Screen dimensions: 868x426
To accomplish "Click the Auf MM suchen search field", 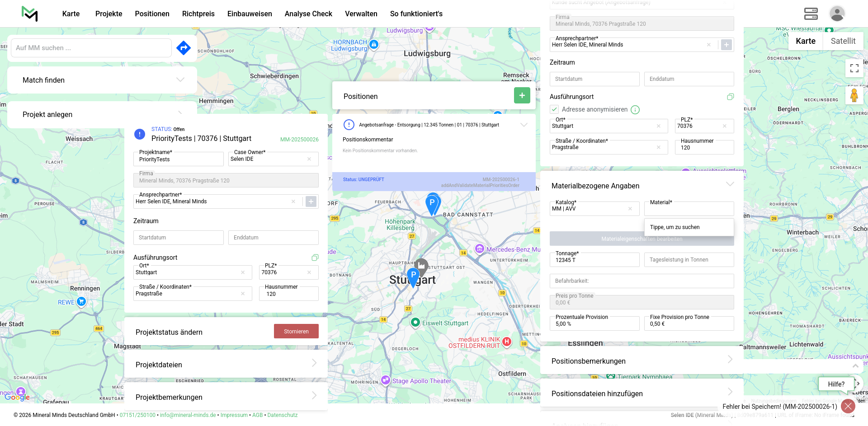I will coord(91,48).
